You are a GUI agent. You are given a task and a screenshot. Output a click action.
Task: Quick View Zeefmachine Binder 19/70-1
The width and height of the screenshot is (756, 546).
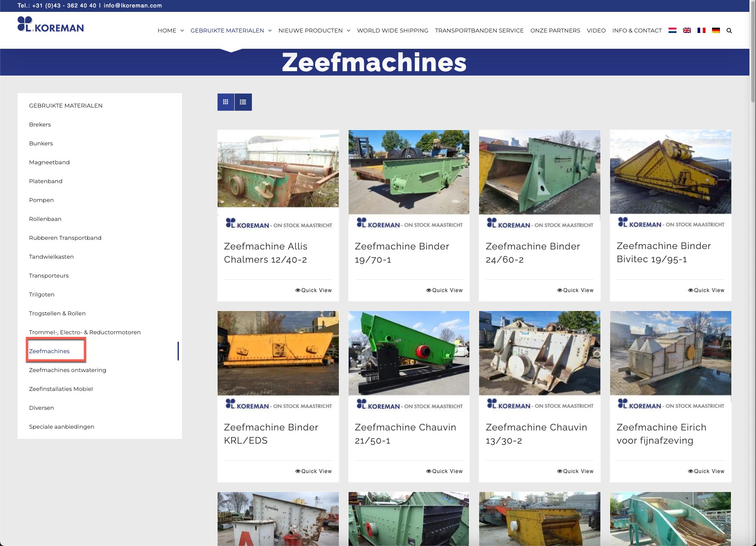coord(444,290)
